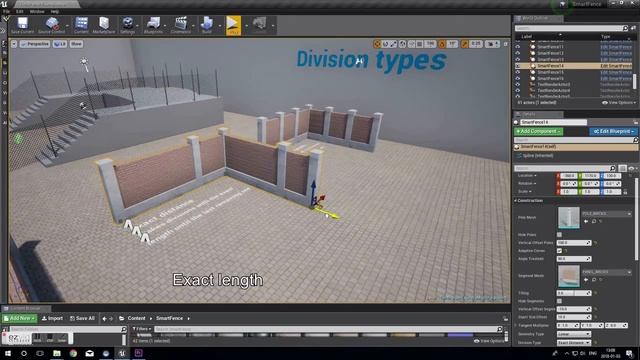This screenshot has width=640, height=360.
Task: Toggle the Adaptive Corner checkbox
Action: point(559,251)
